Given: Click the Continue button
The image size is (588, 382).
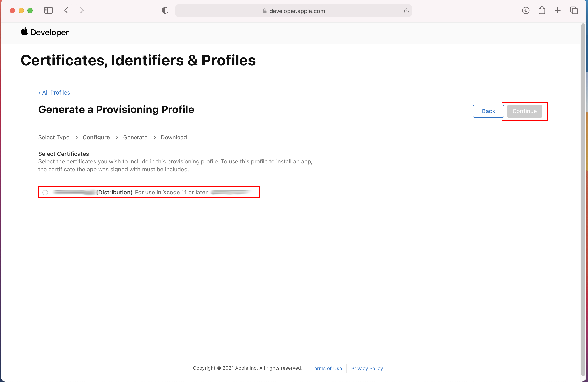Looking at the screenshot, I should coord(525,111).
